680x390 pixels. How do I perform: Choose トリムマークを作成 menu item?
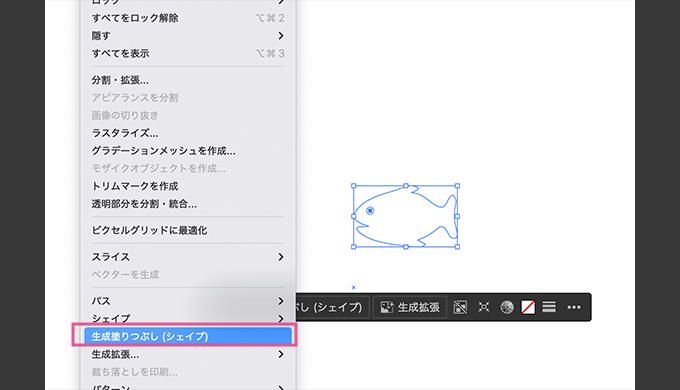point(188,186)
